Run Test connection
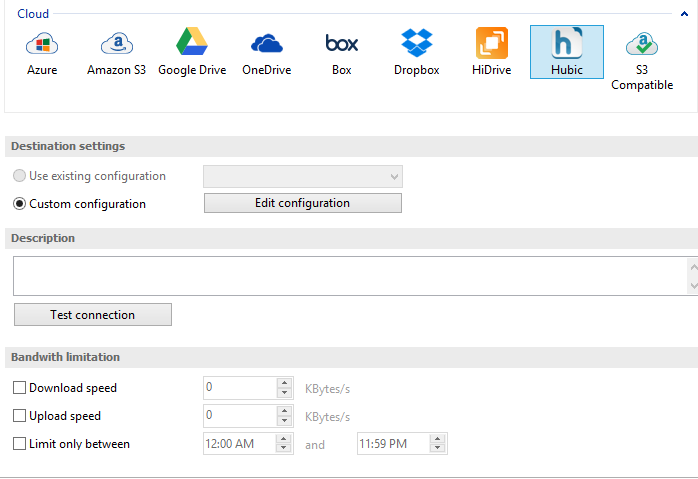The image size is (698, 479). [93, 315]
